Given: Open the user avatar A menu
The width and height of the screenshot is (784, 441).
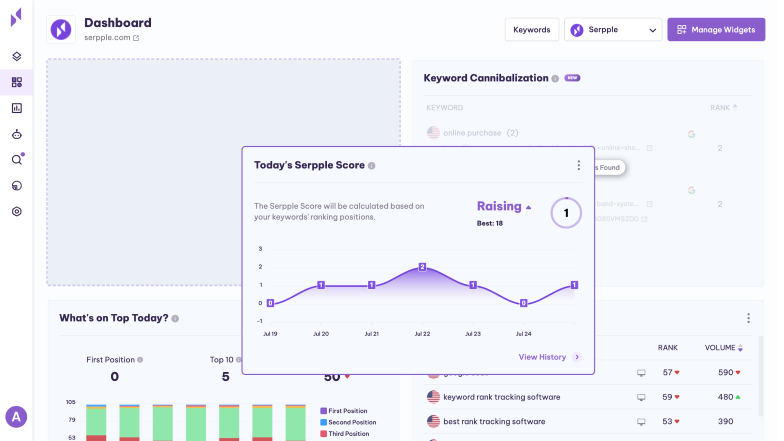Looking at the screenshot, I should coord(16,416).
